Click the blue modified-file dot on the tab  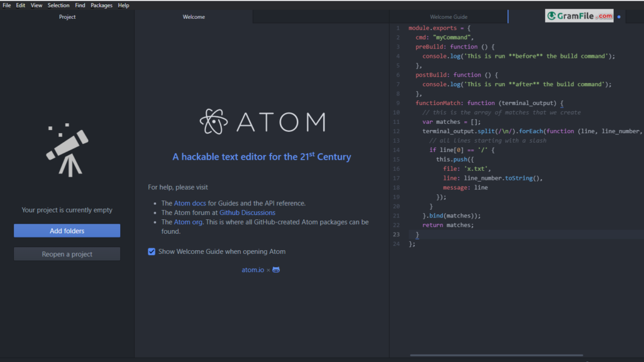[x=619, y=17]
